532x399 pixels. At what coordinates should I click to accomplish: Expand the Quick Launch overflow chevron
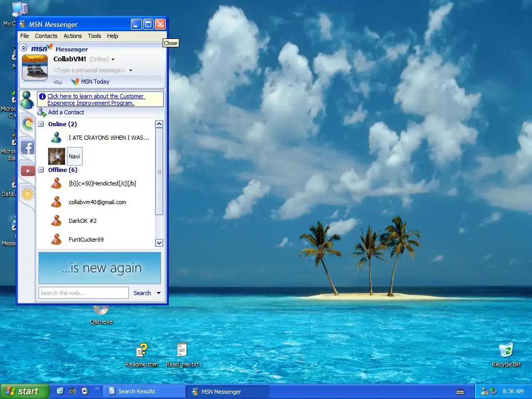97,389
